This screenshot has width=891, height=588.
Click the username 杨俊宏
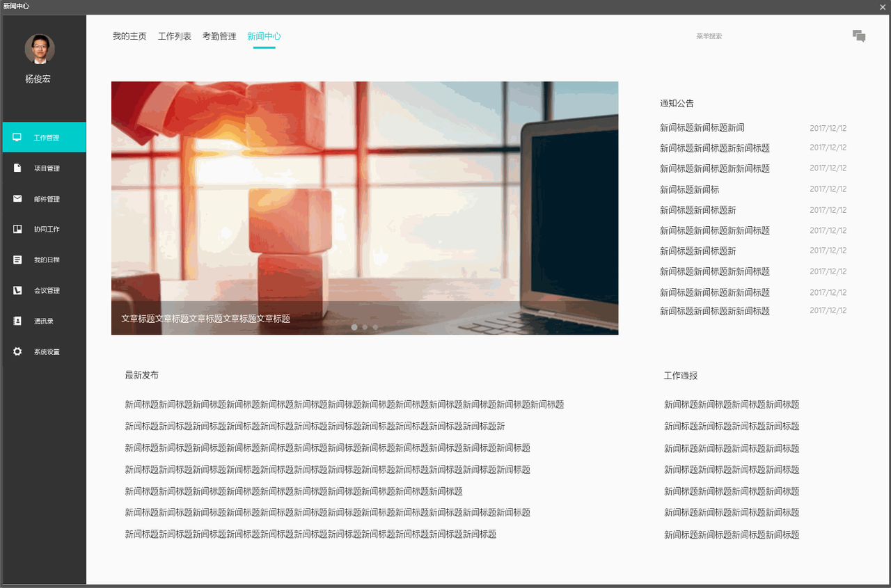pos(38,79)
